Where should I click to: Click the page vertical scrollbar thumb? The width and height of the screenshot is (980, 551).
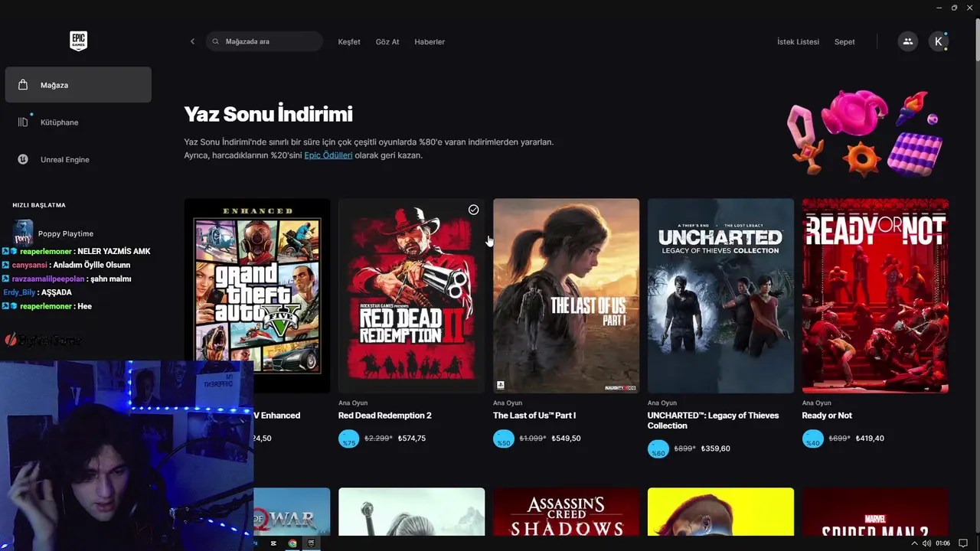pyautogui.click(x=976, y=38)
